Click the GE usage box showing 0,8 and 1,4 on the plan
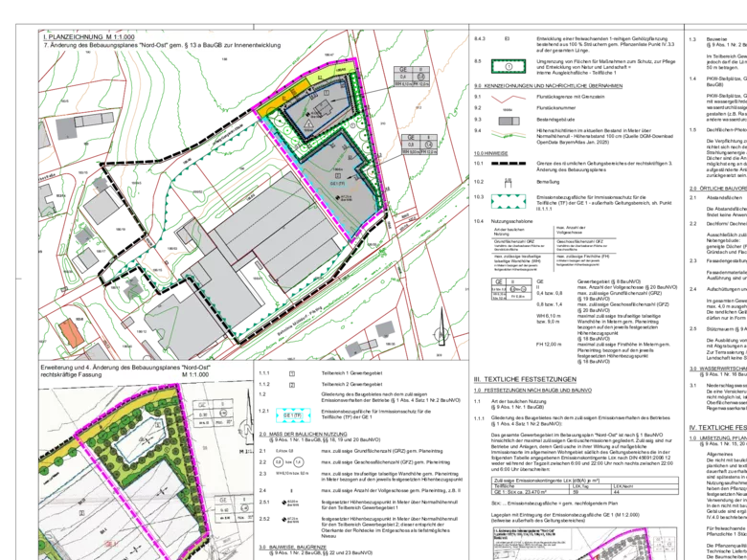Screen dimensions: 747x560 pyautogui.click(x=419, y=145)
